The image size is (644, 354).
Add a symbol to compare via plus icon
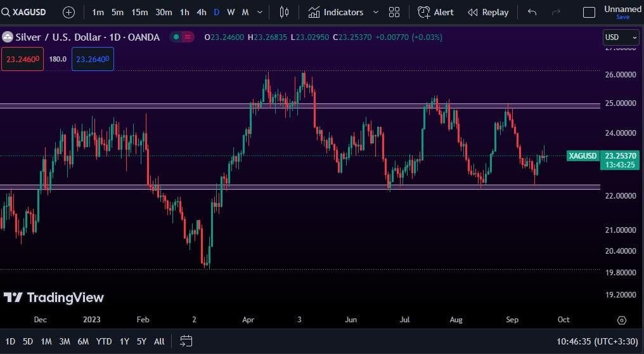pyautogui.click(x=68, y=12)
